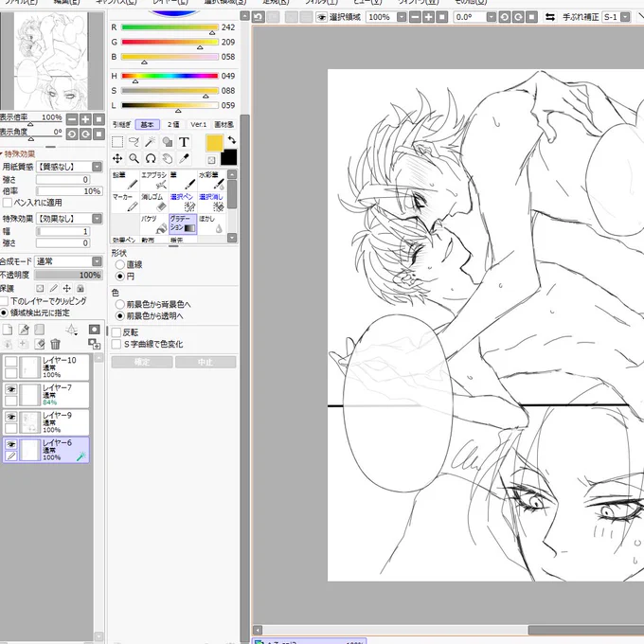644x644 pixels.
Task: Select 前景色から背景色へ radio option
Action: (120, 304)
